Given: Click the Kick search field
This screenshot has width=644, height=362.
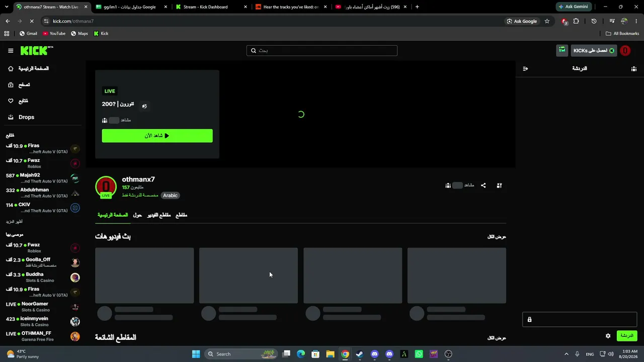Looking at the screenshot, I should [322, 50].
